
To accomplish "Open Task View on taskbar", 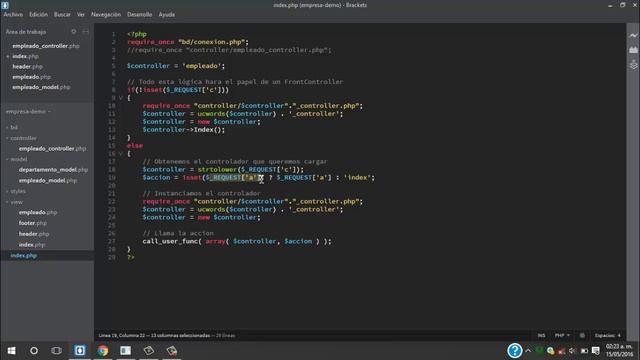I will (56, 351).
